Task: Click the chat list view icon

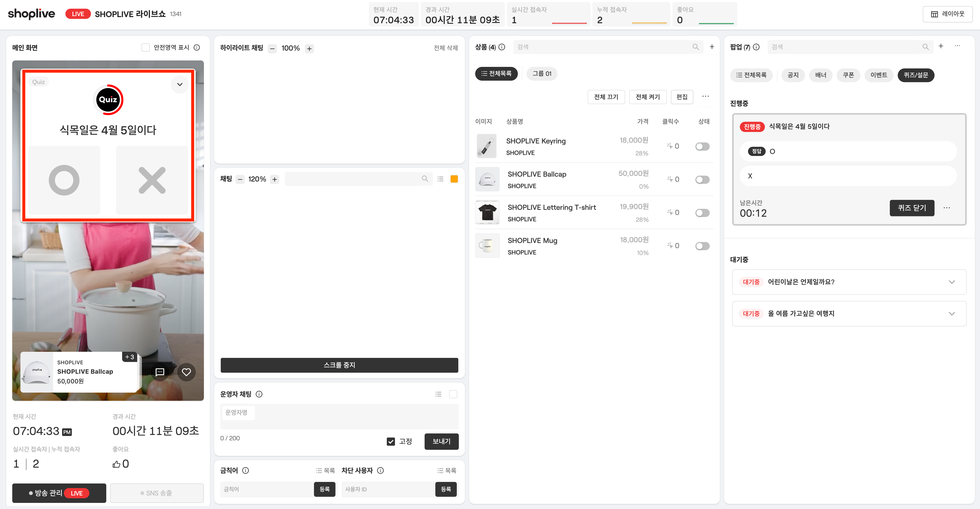Action: tap(440, 179)
